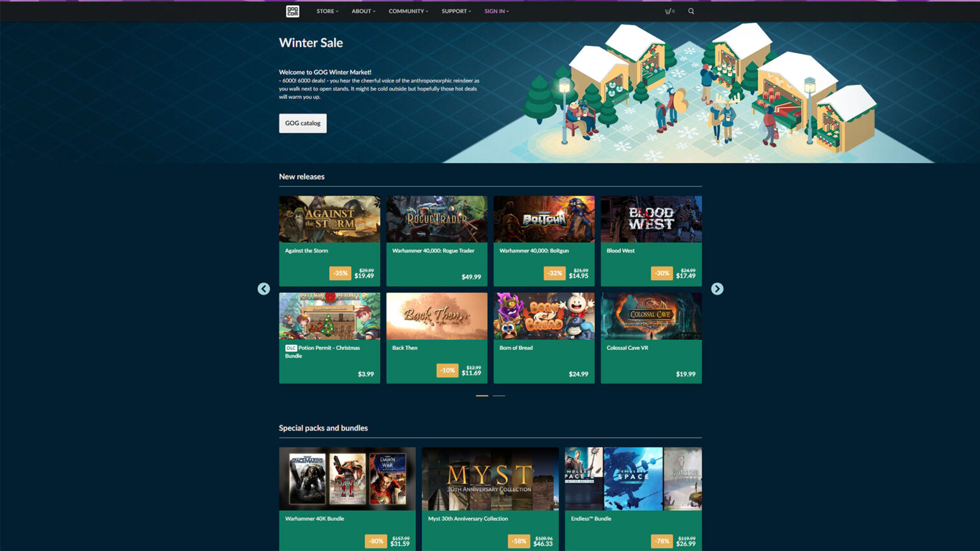Click the -35% discount badge on Against the Storm
Image resolution: width=980 pixels, height=551 pixels.
click(340, 273)
